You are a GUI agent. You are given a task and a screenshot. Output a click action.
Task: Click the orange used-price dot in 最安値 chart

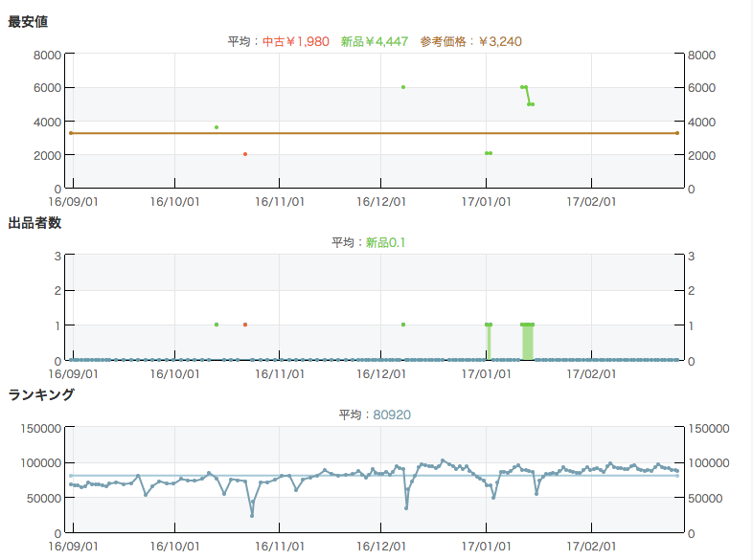[245, 154]
